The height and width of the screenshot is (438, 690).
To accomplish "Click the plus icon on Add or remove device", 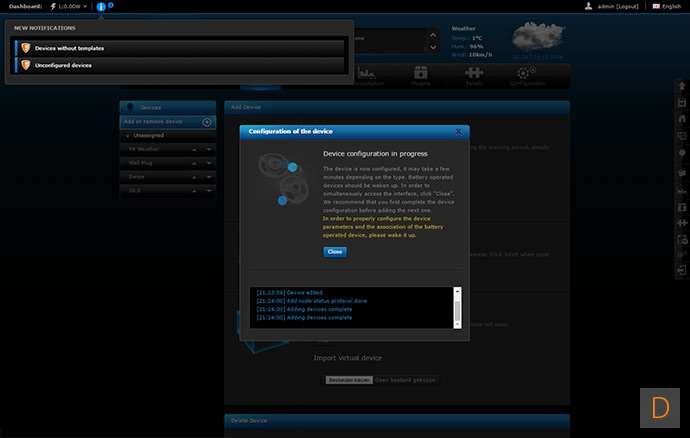I will point(207,122).
